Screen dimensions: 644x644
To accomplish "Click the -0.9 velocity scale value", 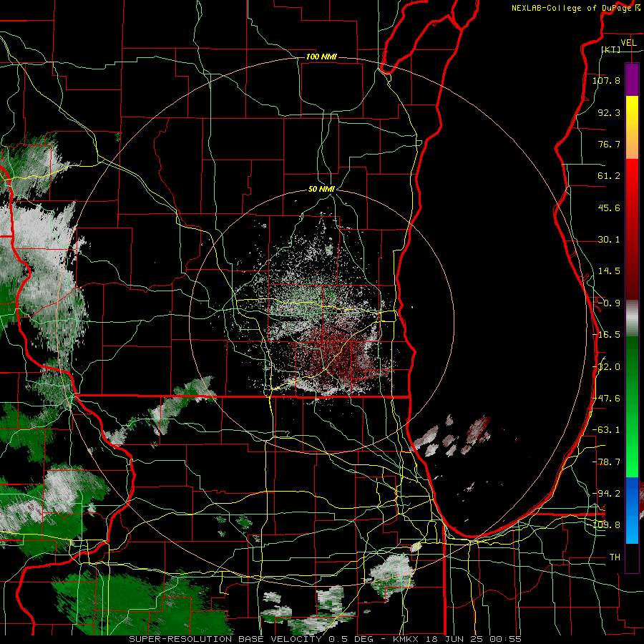I will point(609,303).
